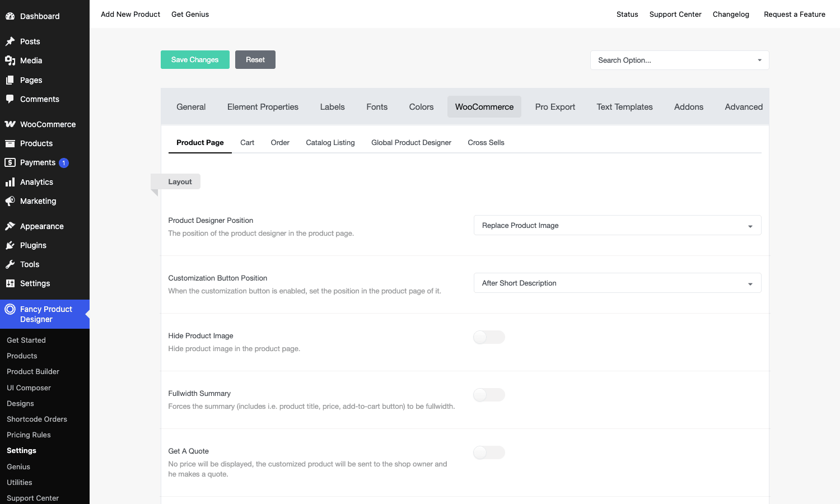Screen dimensions: 840x504
Task: Select the Product Page sub-tab
Action: tap(200, 143)
